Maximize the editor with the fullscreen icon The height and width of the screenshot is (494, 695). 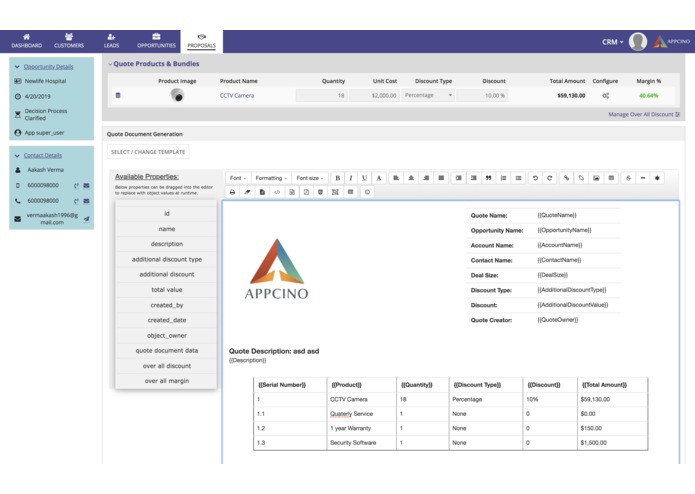tap(335, 192)
